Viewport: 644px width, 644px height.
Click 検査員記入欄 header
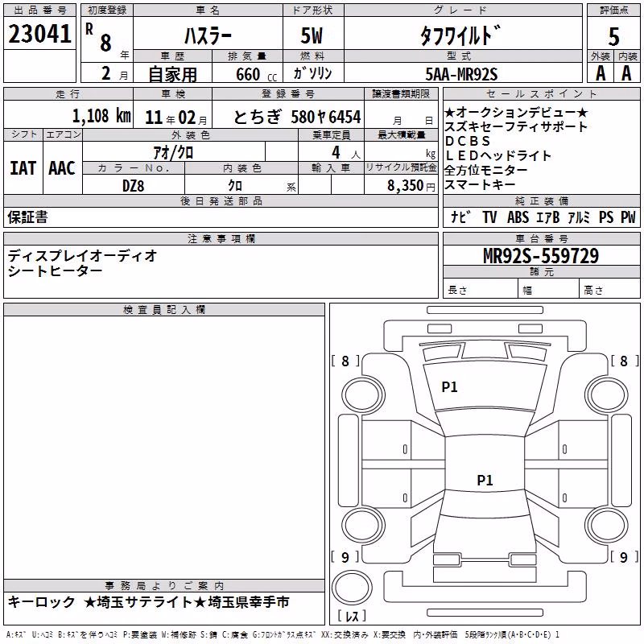click(x=164, y=310)
